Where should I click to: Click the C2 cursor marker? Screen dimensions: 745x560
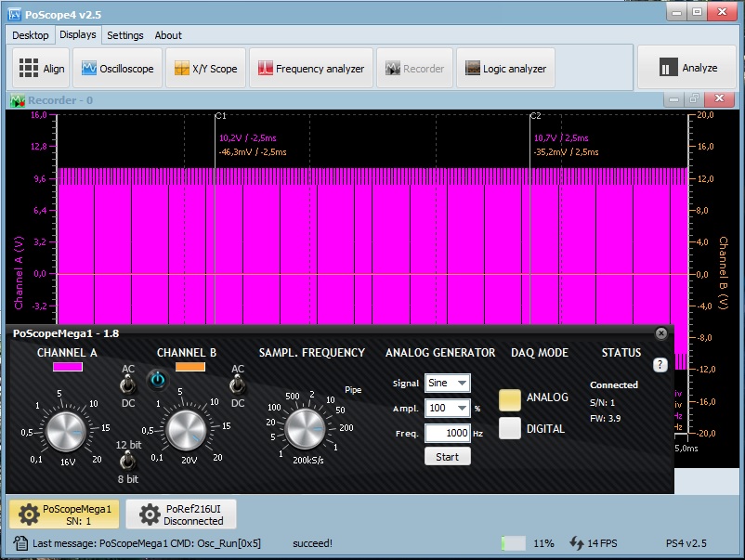(535, 116)
